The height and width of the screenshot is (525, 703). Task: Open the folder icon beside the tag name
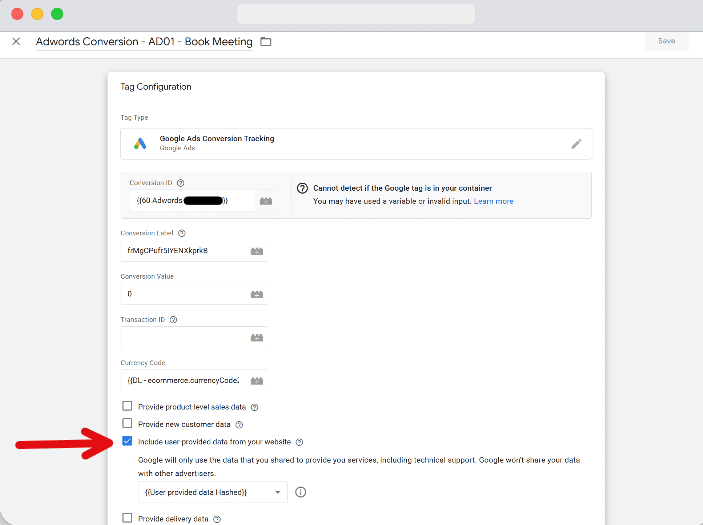point(266,42)
